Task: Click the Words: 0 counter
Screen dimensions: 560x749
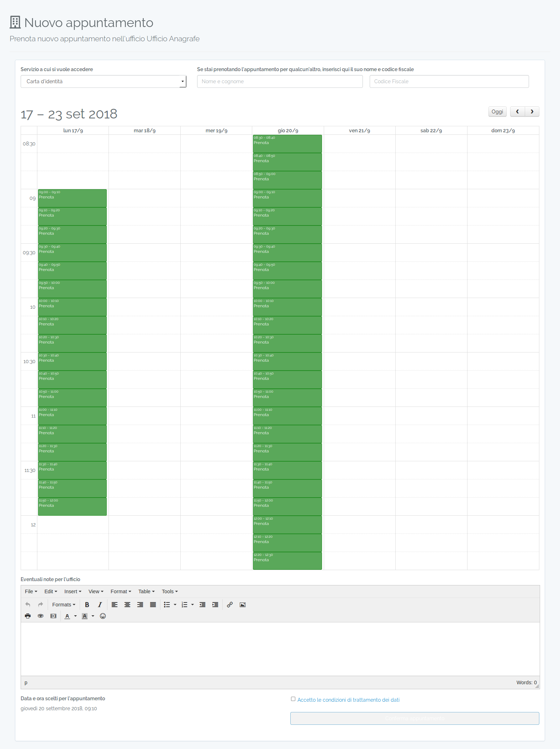Action: click(527, 682)
